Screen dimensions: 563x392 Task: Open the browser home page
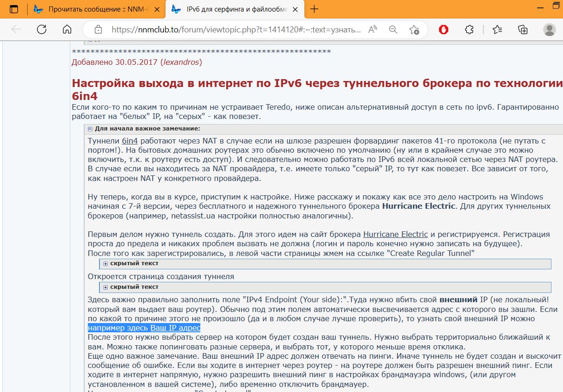(67, 30)
